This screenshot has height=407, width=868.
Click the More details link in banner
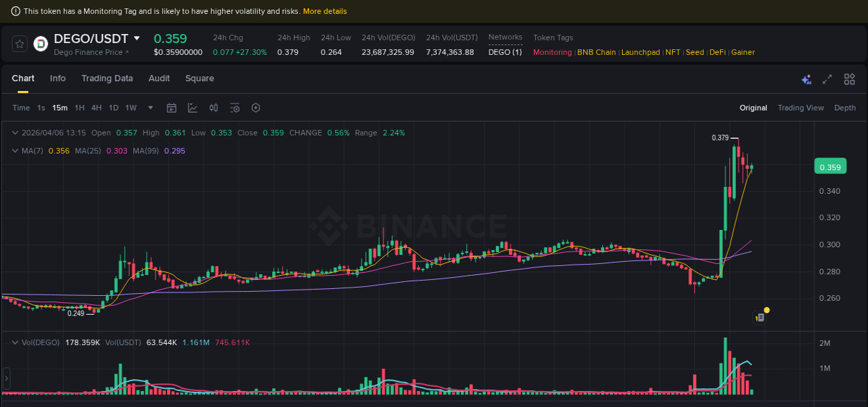[325, 11]
